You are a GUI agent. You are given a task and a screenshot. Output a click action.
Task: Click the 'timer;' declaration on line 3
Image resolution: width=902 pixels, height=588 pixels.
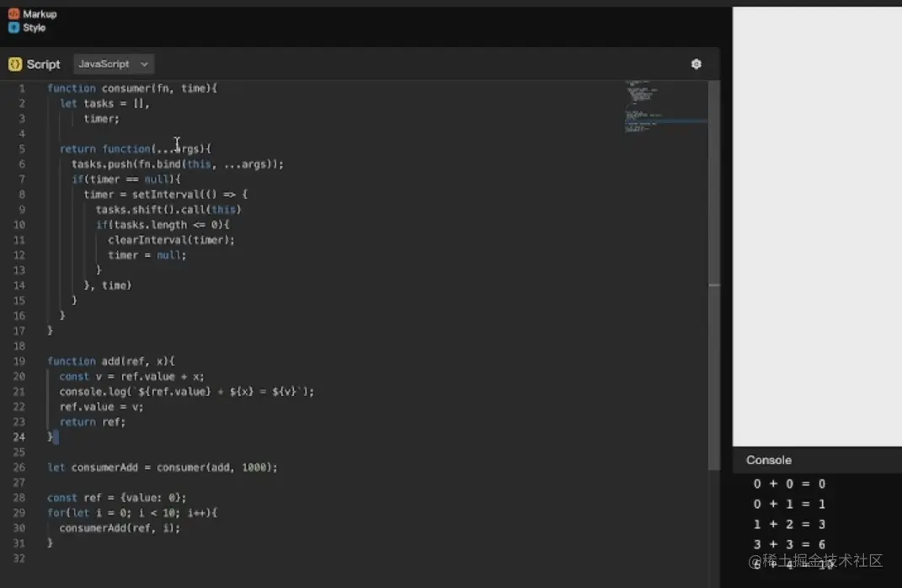(102, 119)
